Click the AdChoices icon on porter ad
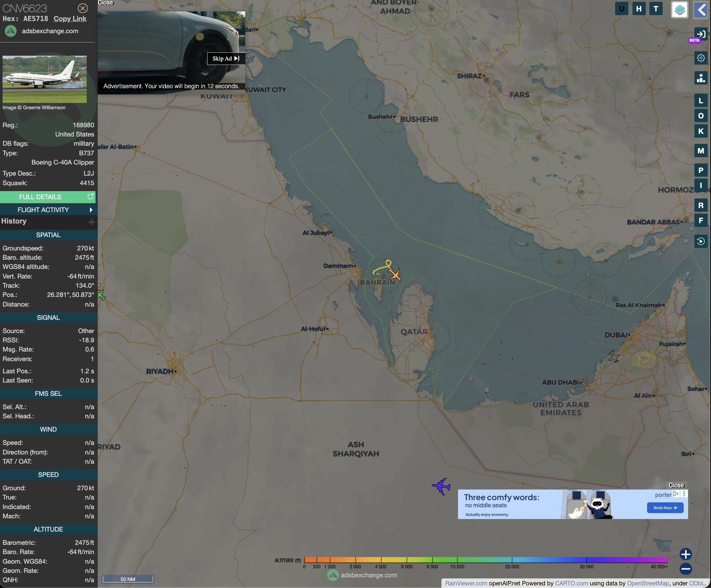Viewport: 711px width, 588px height. click(x=676, y=494)
